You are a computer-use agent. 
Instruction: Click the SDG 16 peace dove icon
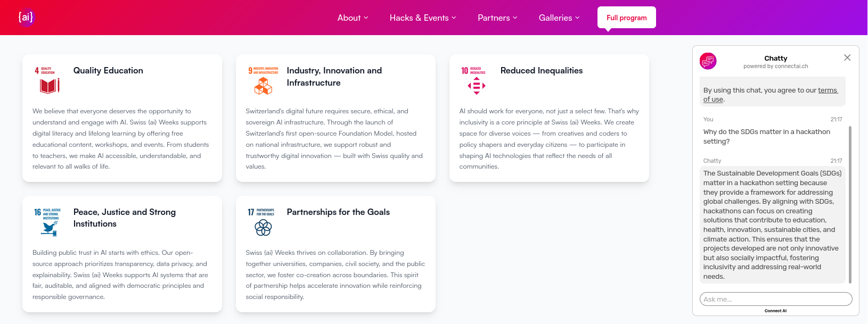47,222
